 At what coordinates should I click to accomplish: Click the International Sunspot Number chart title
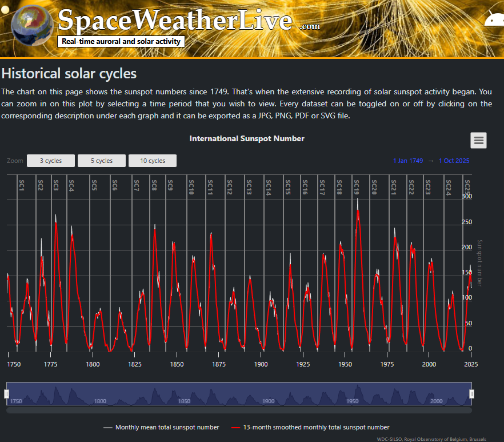(x=247, y=139)
